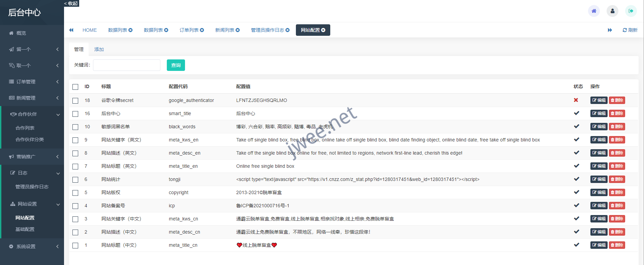Viewport: 644px width, 265px height.
Task: Focus the 关键词 search input field
Action: (127, 65)
